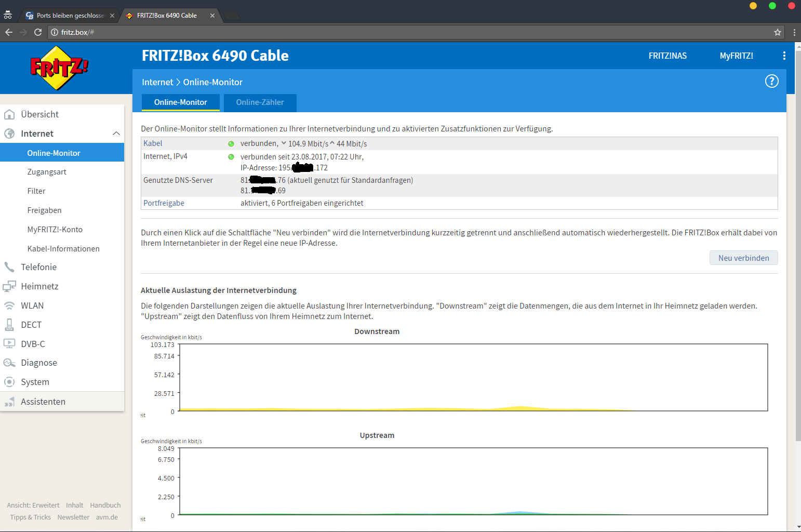
Task: Click the Upstream graph area
Action: [473, 481]
